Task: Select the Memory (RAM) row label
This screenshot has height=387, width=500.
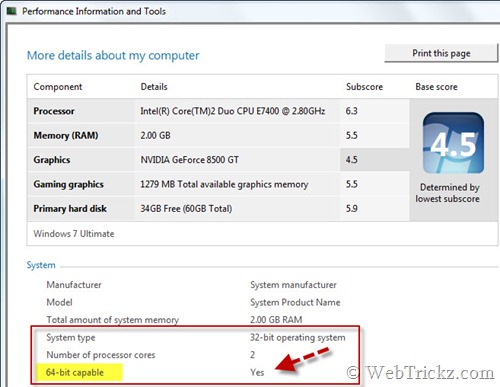Action: click(x=66, y=135)
